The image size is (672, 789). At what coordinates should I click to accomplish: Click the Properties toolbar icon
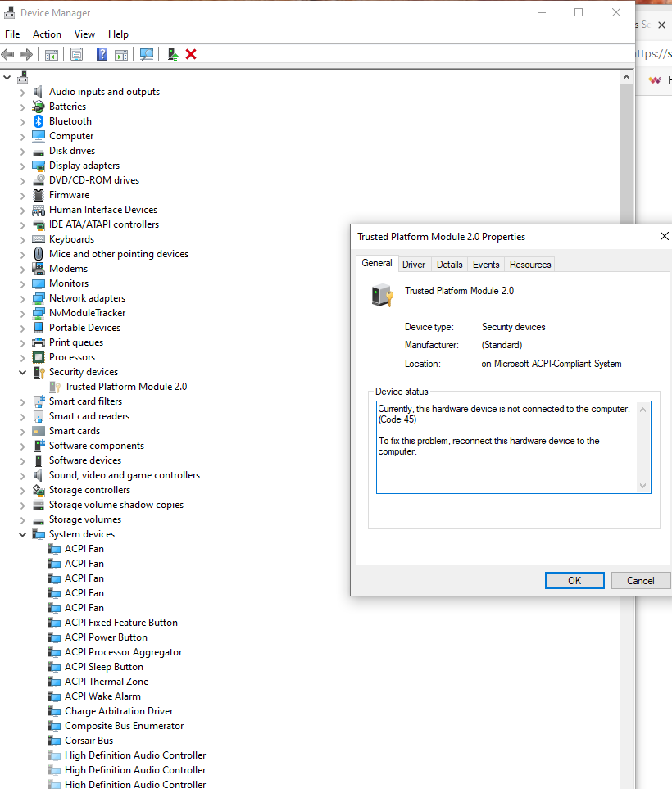76,54
